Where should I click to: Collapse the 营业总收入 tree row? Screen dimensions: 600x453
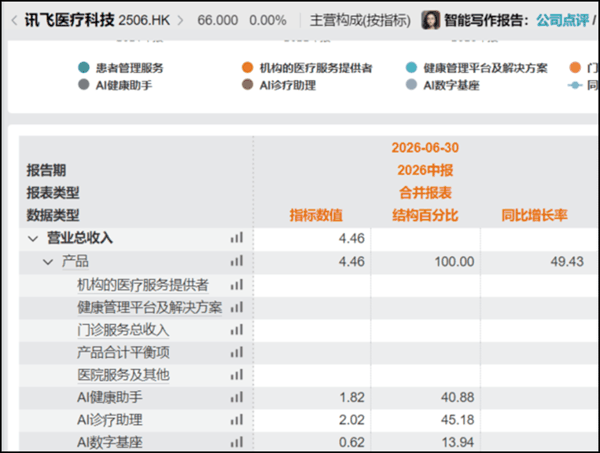33,239
